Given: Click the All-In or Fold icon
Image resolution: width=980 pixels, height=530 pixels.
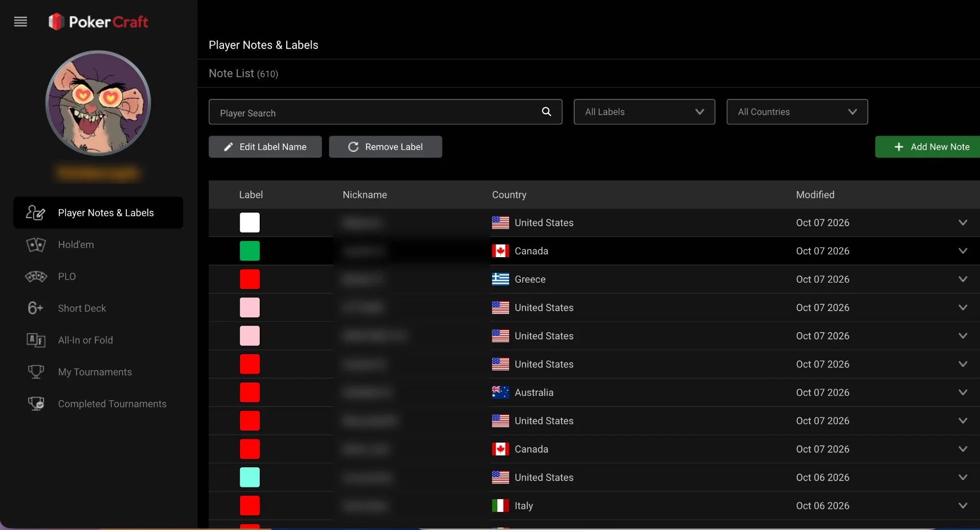Looking at the screenshot, I should tap(36, 340).
